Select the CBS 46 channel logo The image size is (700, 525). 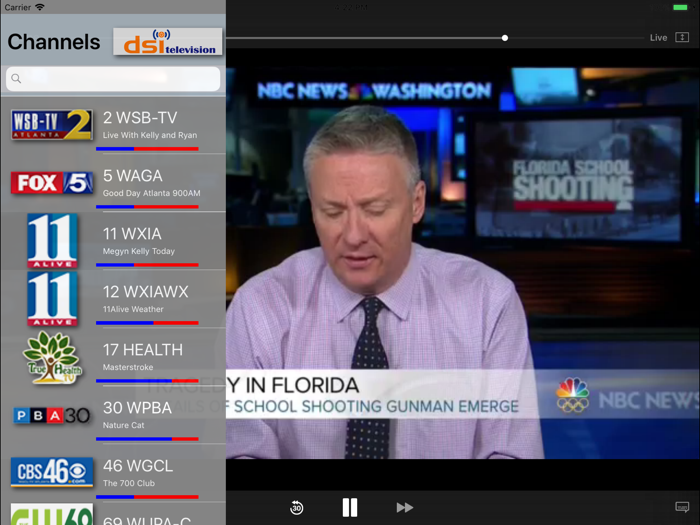point(52,472)
